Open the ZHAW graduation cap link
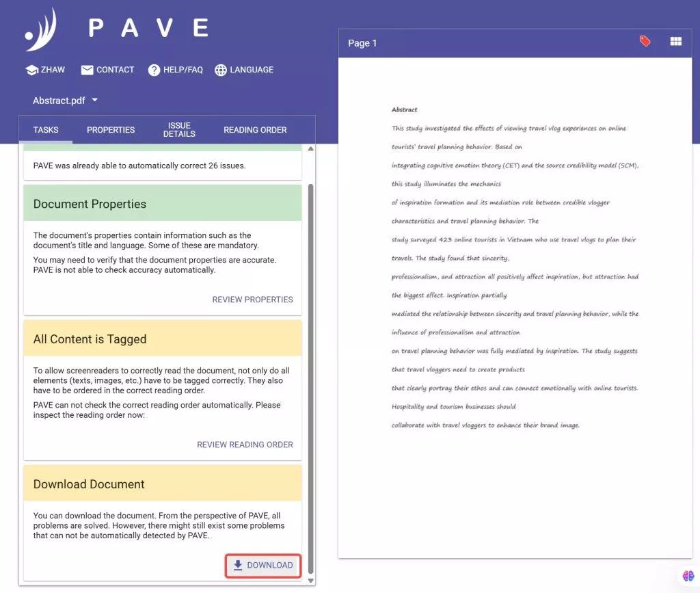 click(32, 70)
